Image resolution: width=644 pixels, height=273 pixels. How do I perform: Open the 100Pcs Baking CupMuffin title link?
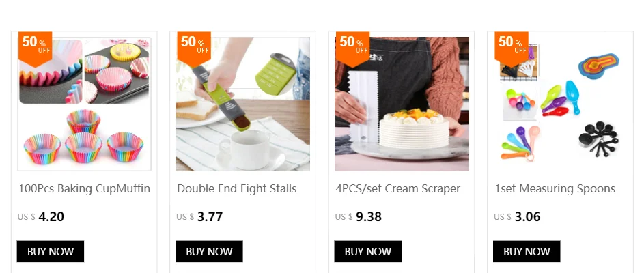pos(84,189)
